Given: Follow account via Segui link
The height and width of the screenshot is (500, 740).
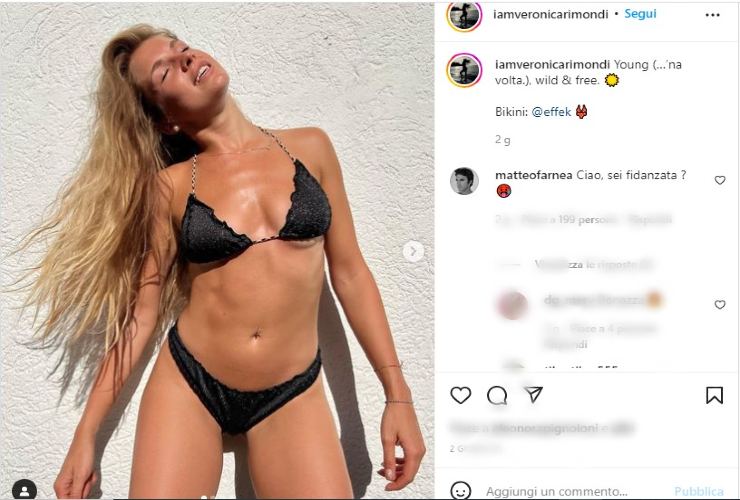Looking at the screenshot, I should tap(640, 14).
